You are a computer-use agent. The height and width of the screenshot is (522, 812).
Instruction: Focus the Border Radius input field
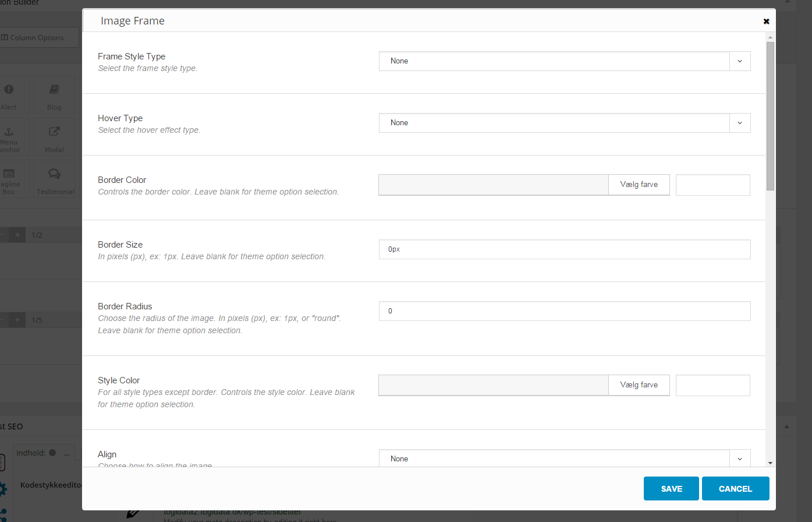click(x=564, y=311)
